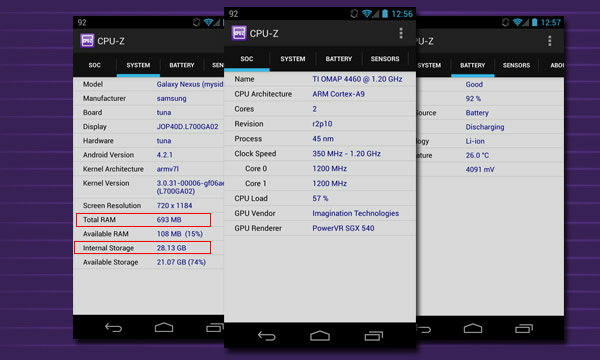Switch to SENSORS tab in middle screen

point(385,59)
